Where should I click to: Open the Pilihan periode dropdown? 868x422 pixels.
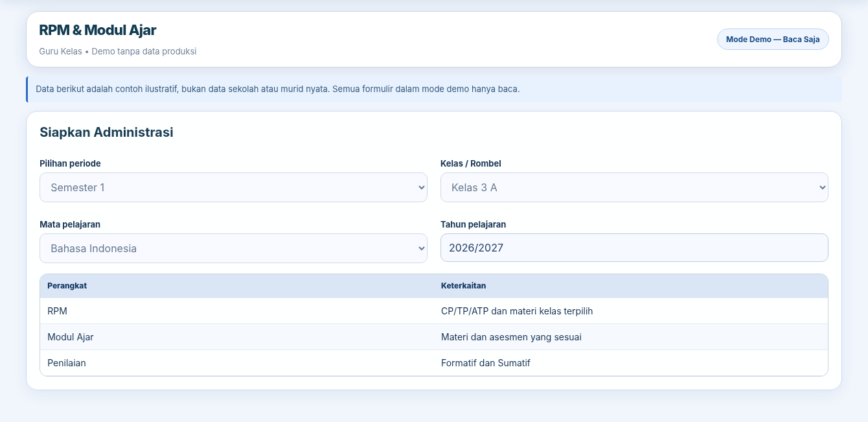(x=233, y=187)
